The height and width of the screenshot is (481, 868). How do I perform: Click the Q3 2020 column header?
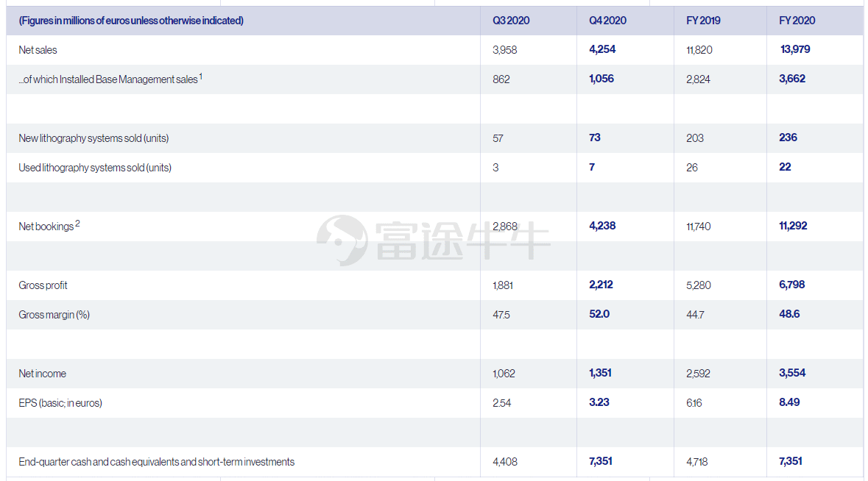(510, 21)
